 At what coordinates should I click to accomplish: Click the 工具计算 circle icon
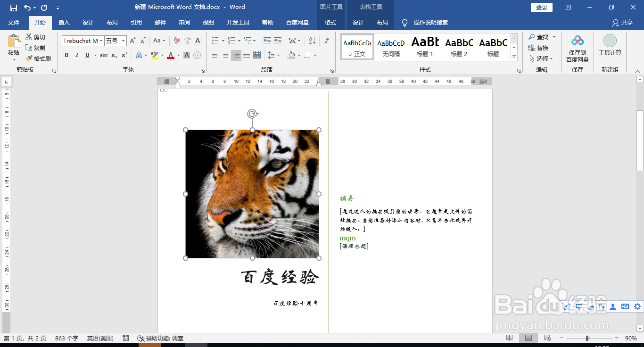pyautogui.click(x=610, y=41)
